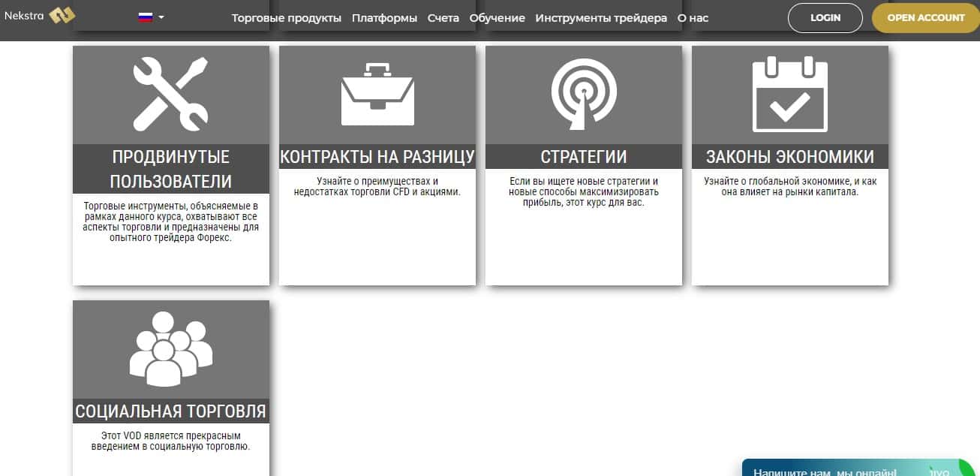This screenshot has height=476, width=980.
Task: Open the СТРАТЕГИИ course title
Action: pos(584,156)
